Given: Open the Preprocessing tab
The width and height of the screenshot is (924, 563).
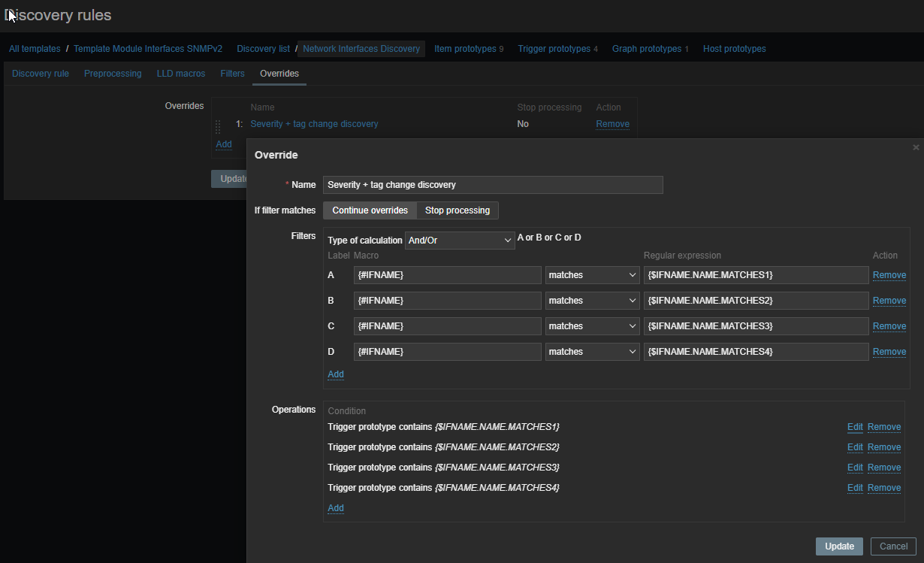Looking at the screenshot, I should click(113, 74).
